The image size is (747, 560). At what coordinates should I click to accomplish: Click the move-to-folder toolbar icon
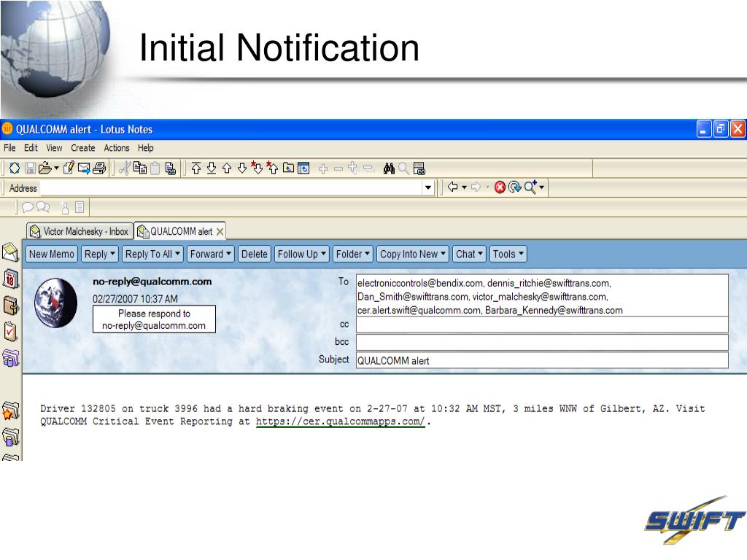(x=288, y=168)
